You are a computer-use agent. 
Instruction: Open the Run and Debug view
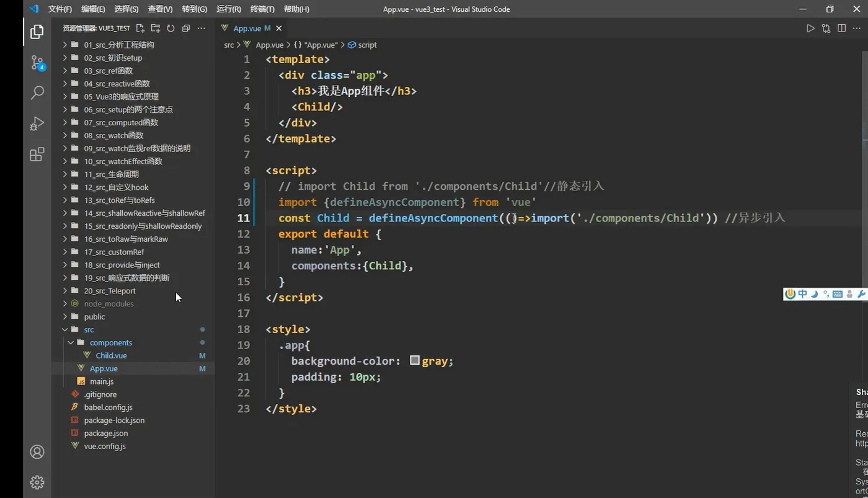(x=37, y=123)
